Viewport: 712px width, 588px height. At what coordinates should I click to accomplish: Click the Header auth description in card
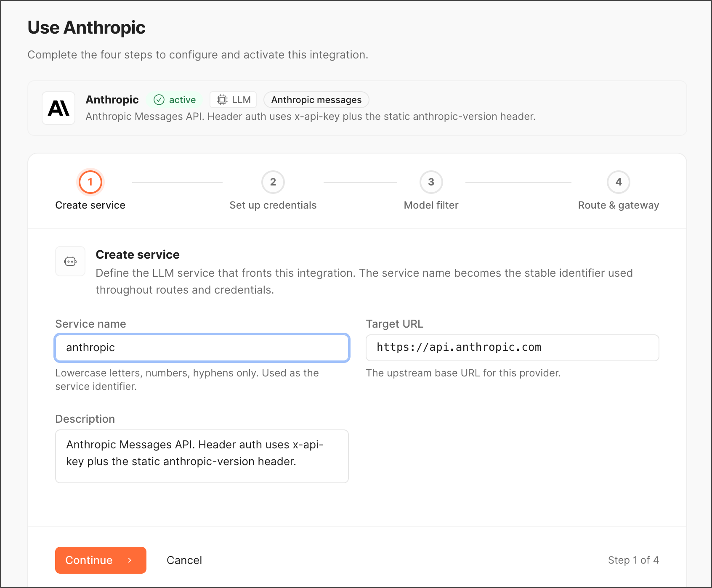pos(311,117)
